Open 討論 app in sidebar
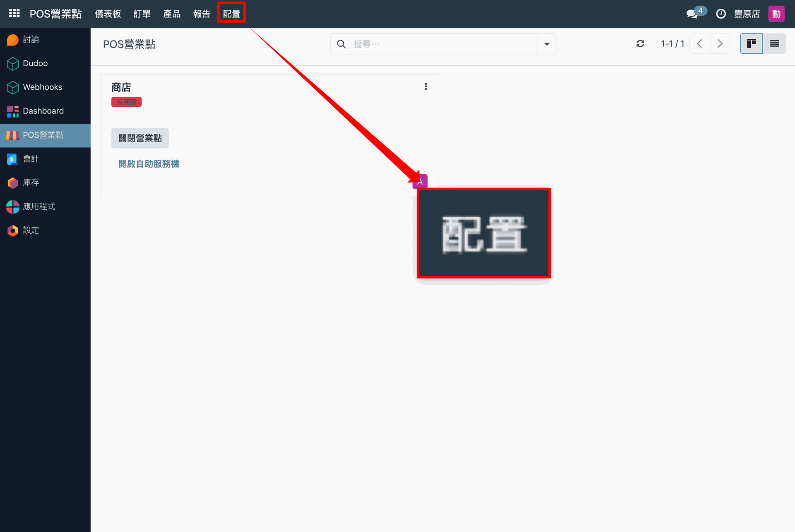Image resolution: width=795 pixels, height=532 pixels. [45, 40]
